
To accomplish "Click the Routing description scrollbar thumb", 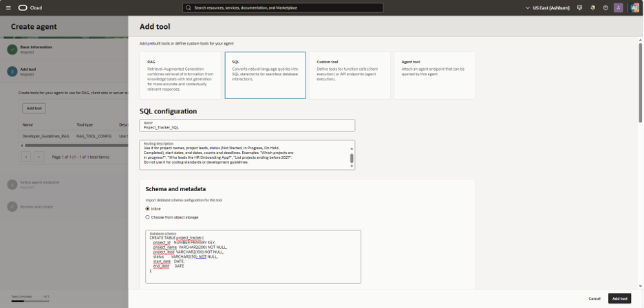I will tap(352, 158).
